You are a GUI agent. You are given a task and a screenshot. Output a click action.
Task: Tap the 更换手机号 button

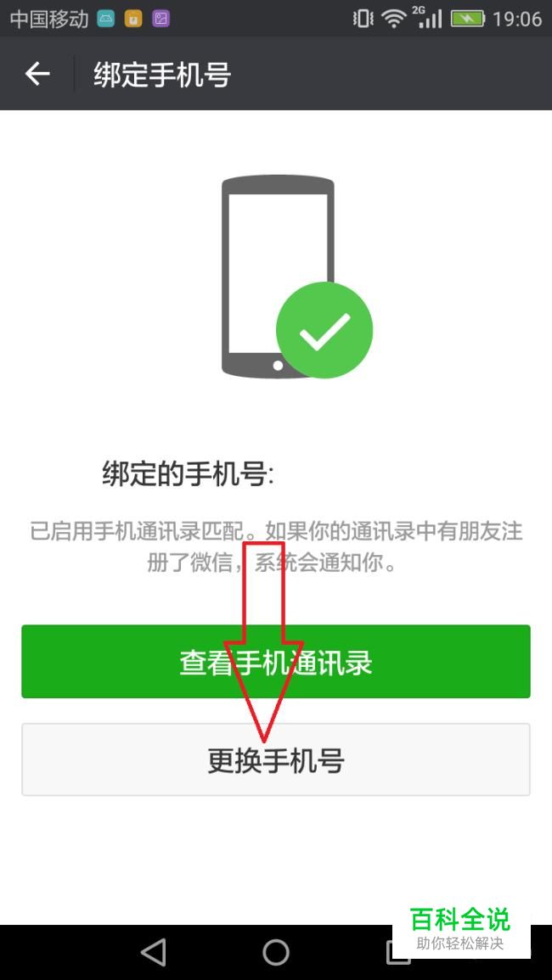pos(276,759)
